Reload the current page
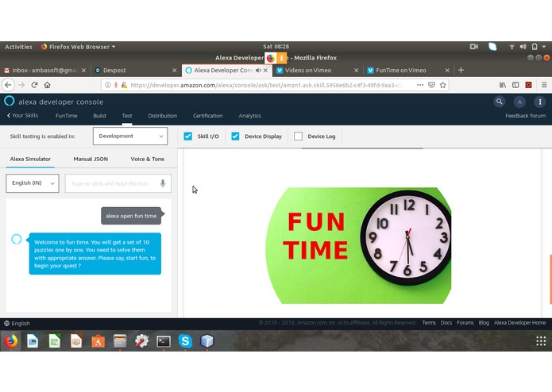Image resolution: width=552 pixels, height=392 pixels. click(x=34, y=85)
